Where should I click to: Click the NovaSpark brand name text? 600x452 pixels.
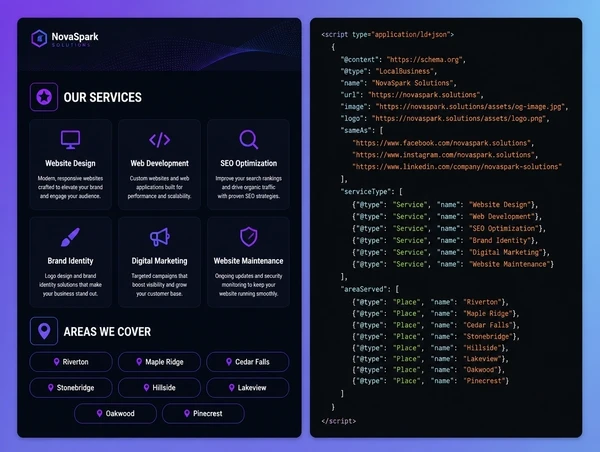tap(75, 37)
